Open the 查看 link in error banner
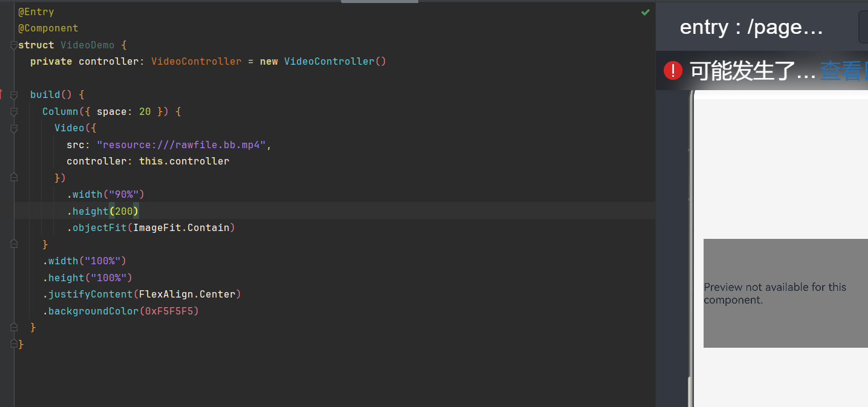Image resolution: width=868 pixels, height=407 pixels. coord(843,71)
